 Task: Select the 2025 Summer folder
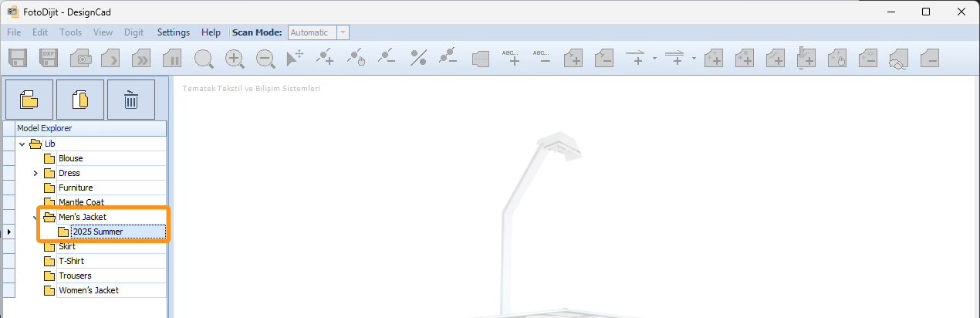coord(97,232)
